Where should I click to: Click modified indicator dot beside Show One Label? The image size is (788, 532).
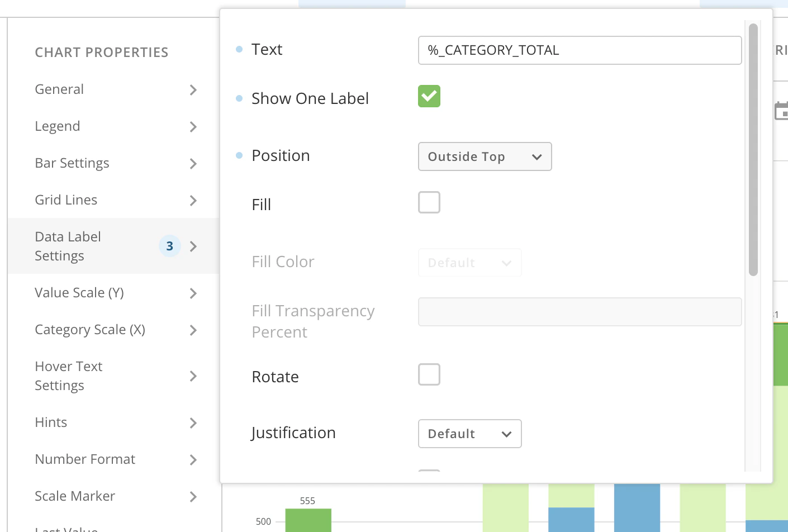(x=239, y=98)
